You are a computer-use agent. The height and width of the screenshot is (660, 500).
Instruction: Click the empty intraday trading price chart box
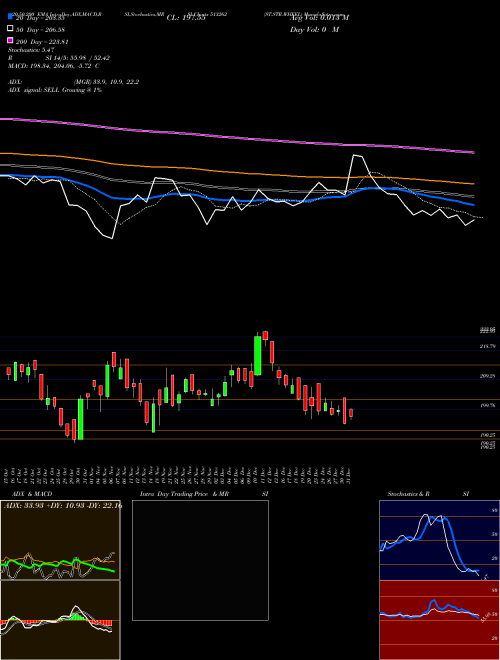[x=200, y=560]
